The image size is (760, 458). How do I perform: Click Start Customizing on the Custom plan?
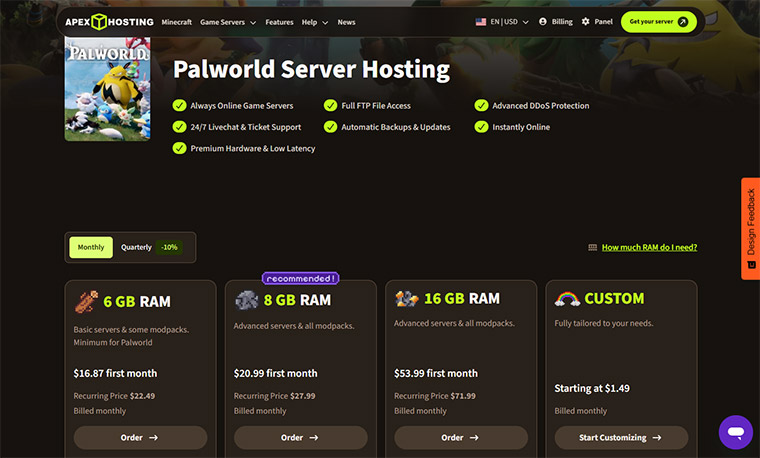pyautogui.click(x=621, y=438)
